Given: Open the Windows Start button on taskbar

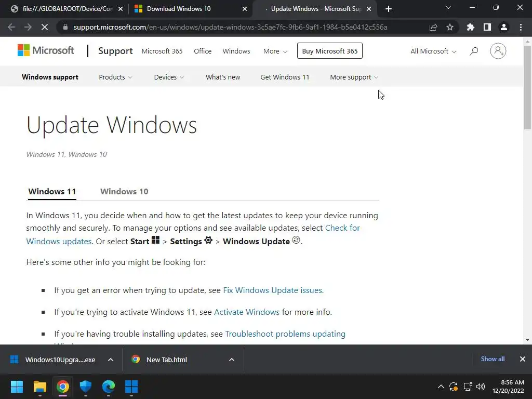Looking at the screenshot, I should tap(17, 387).
